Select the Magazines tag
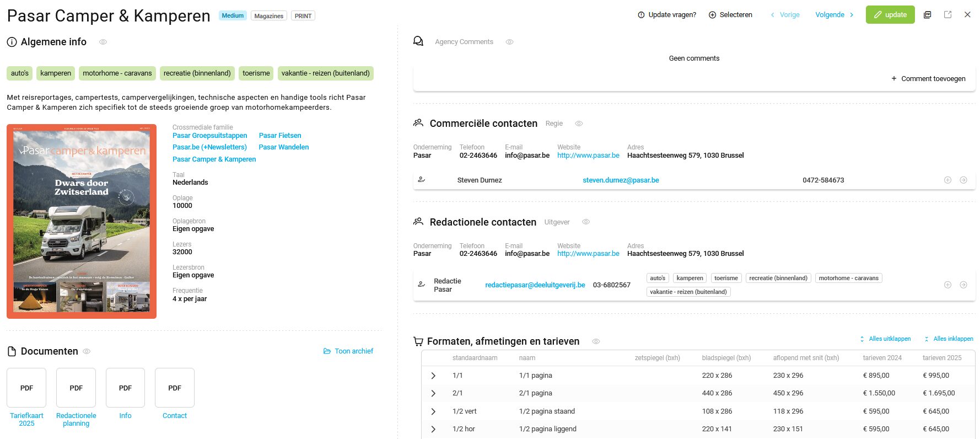 coord(268,16)
